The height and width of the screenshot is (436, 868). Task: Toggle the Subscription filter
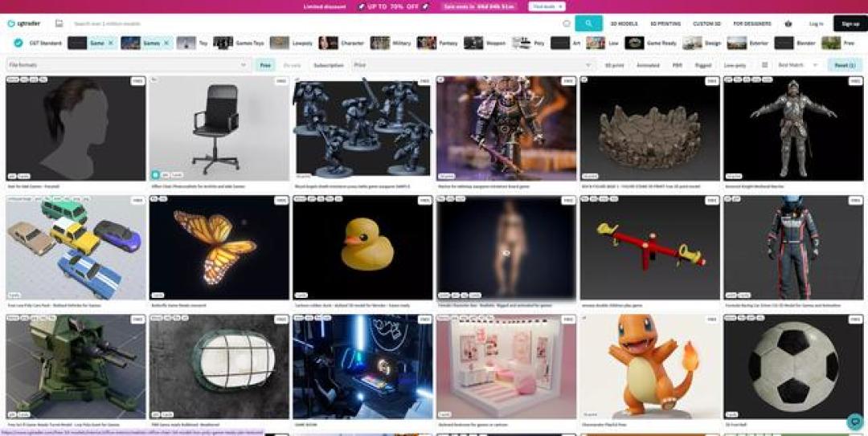pos(328,65)
